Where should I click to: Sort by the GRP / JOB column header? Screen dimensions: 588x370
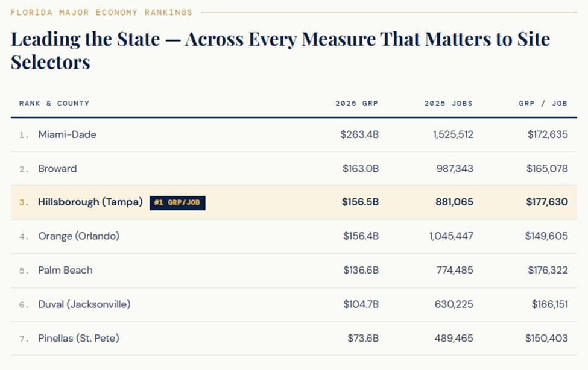(543, 104)
